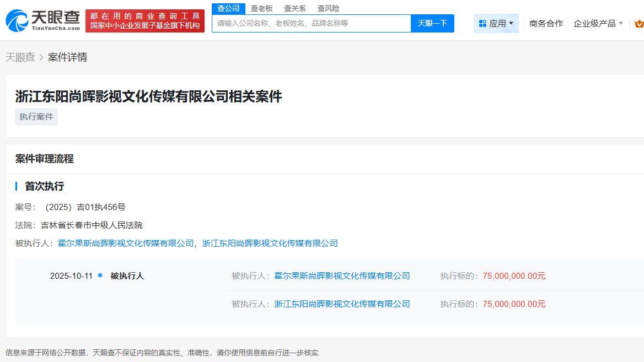The image size is (644, 362).
Task: Click the bold 被执行人 timeline label
Action: [x=127, y=276]
